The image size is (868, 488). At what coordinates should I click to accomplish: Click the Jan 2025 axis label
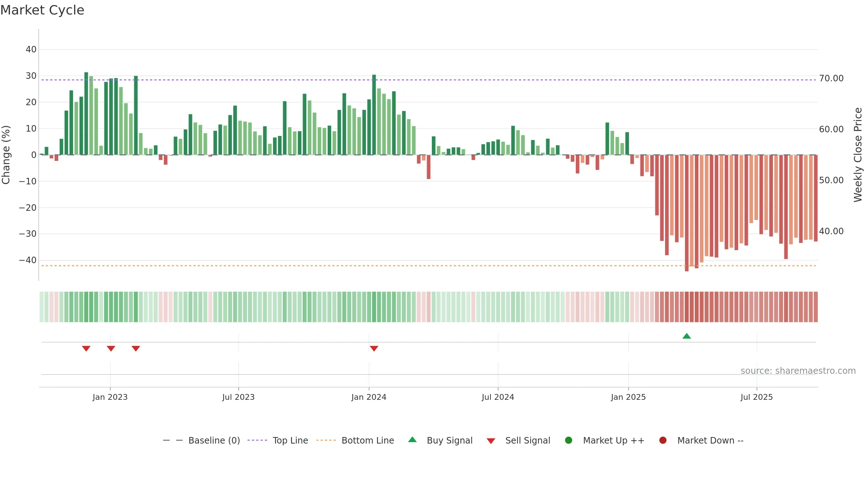(x=628, y=397)
